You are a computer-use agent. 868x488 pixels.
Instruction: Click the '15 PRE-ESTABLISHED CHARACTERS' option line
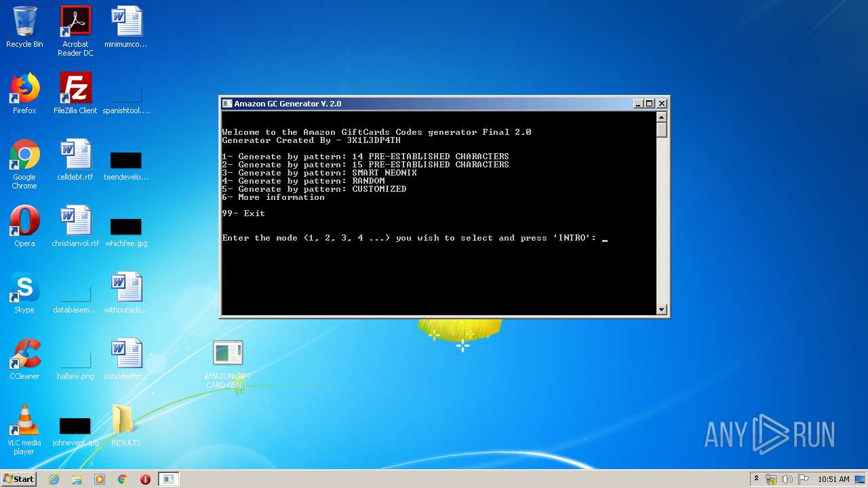click(366, 165)
